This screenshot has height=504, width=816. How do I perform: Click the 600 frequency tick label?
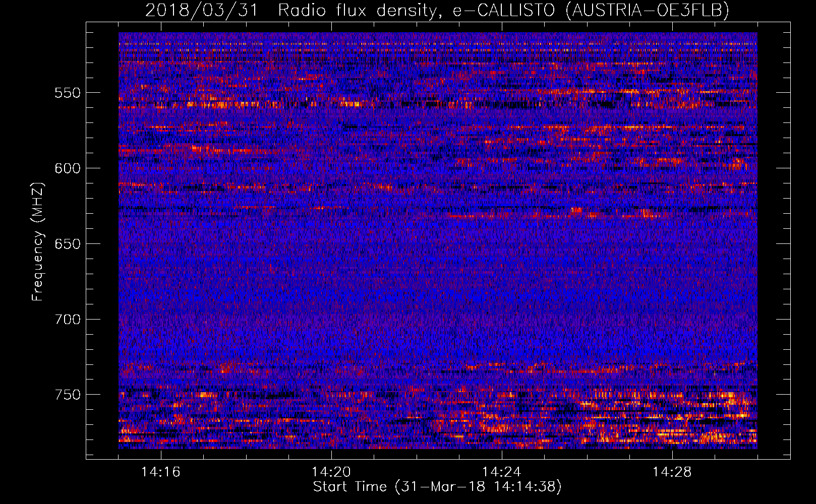tap(68, 168)
